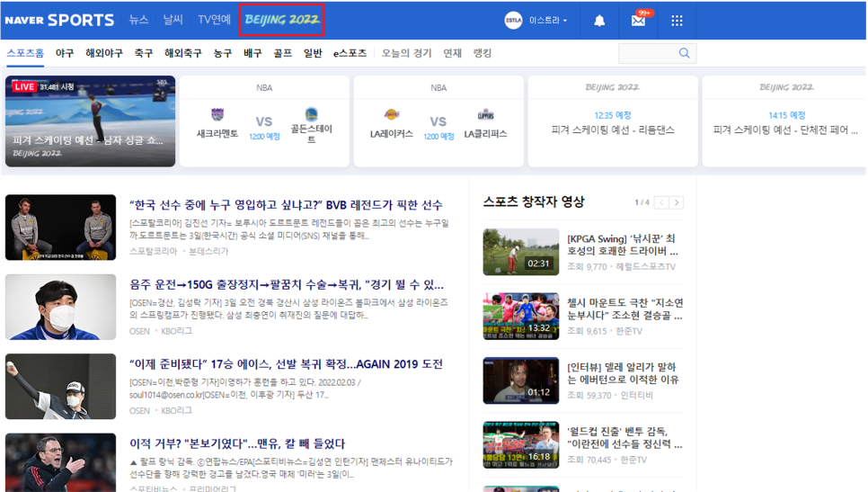Select the 스포츠홈 tab
Viewport: 868px width, 492px height.
tap(25, 53)
